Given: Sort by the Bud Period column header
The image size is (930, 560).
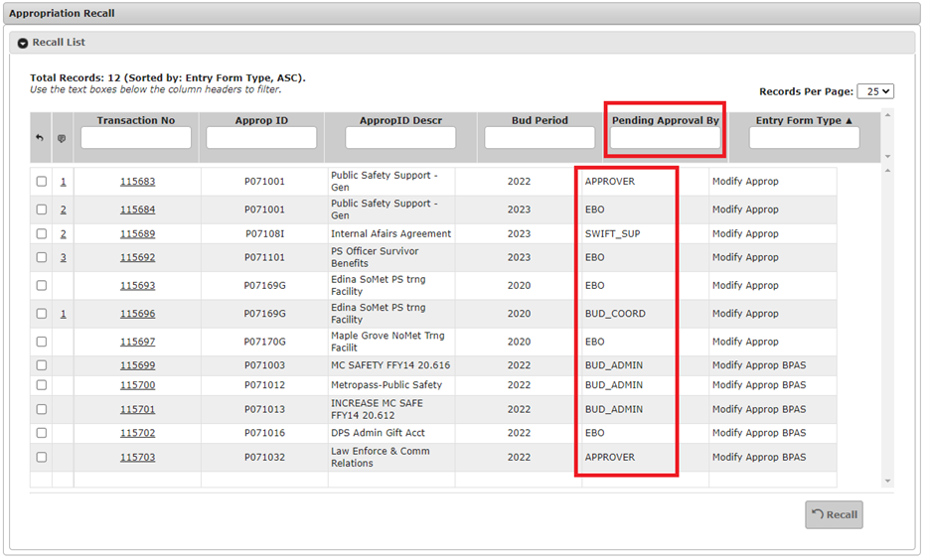Looking at the screenshot, I should click(540, 120).
